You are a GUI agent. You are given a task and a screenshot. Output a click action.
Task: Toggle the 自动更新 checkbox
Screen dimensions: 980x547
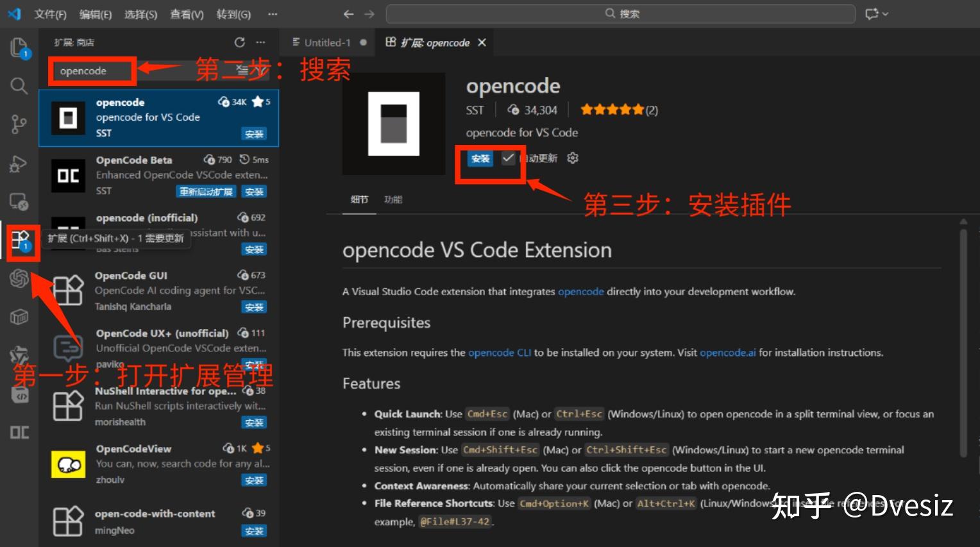(x=508, y=158)
